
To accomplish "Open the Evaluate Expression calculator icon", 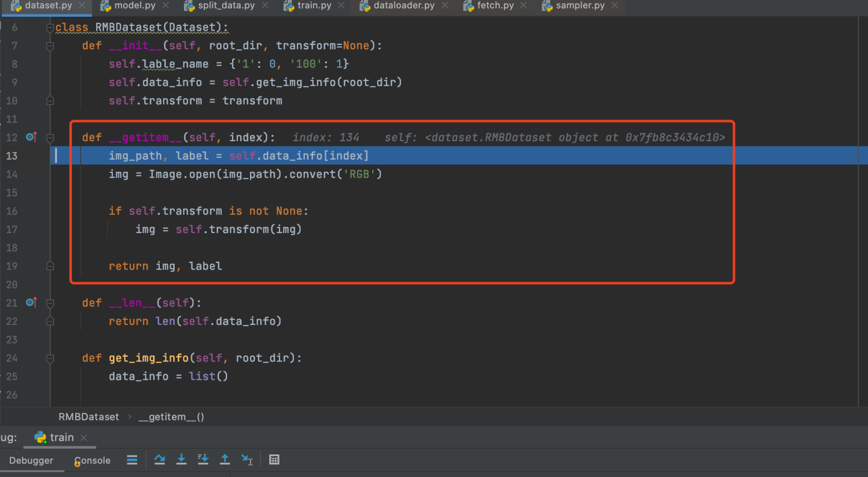I will pos(274,460).
